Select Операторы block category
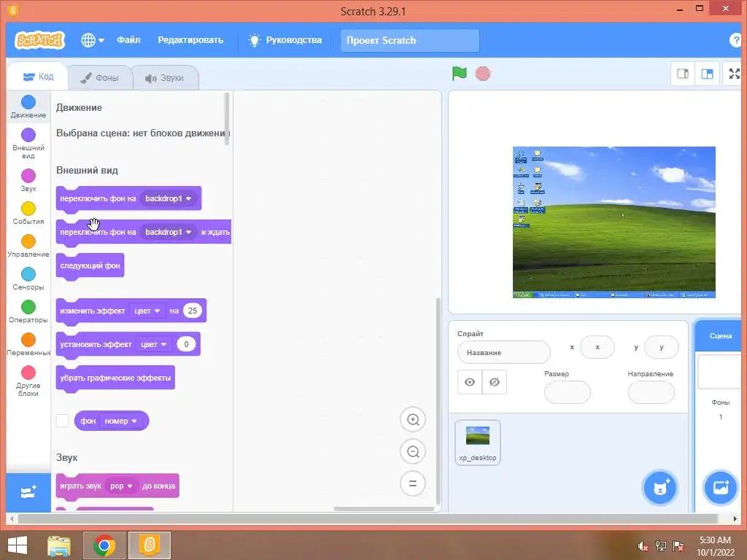The height and width of the screenshot is (560, 747). click(x=28, y=312)
